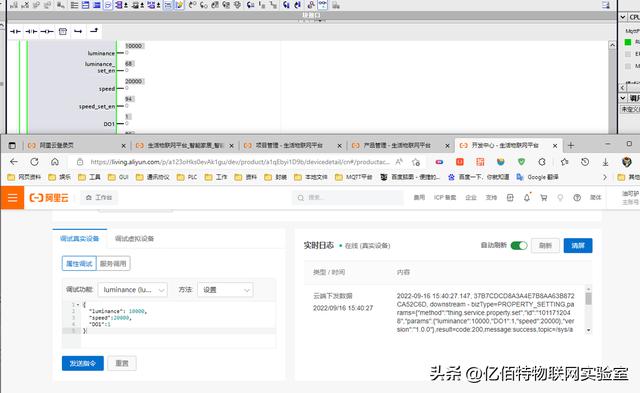Open the Aliyun hamburger menu icon
The image size is (640, 393).
point(12,198)
